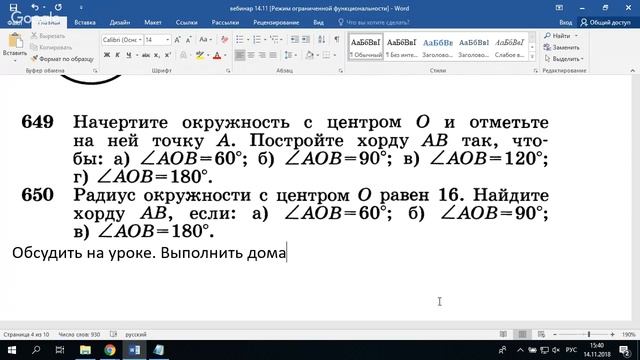640x360 pixels.
Task: Increase font size with the A-up icon
Action: click(178, 40)
